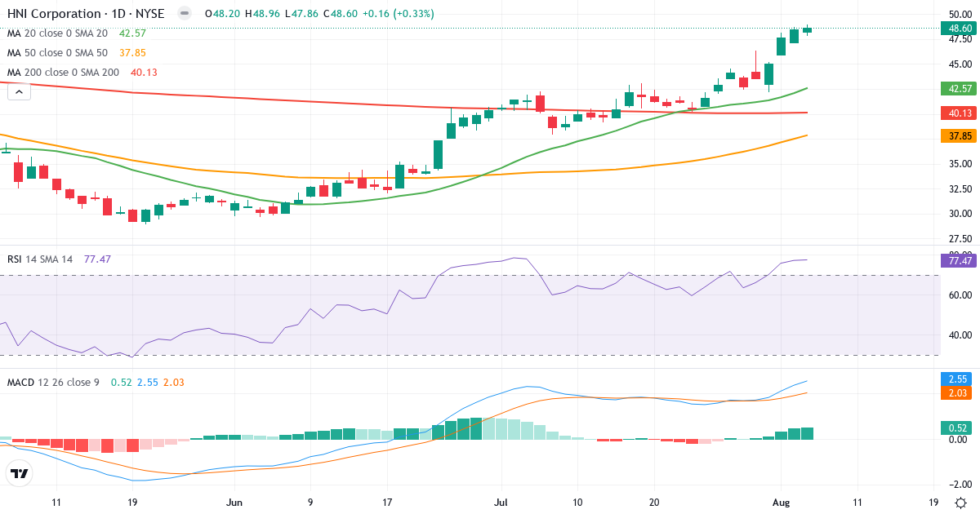Click the 50.00 price axis level

(x=960, y=15)
